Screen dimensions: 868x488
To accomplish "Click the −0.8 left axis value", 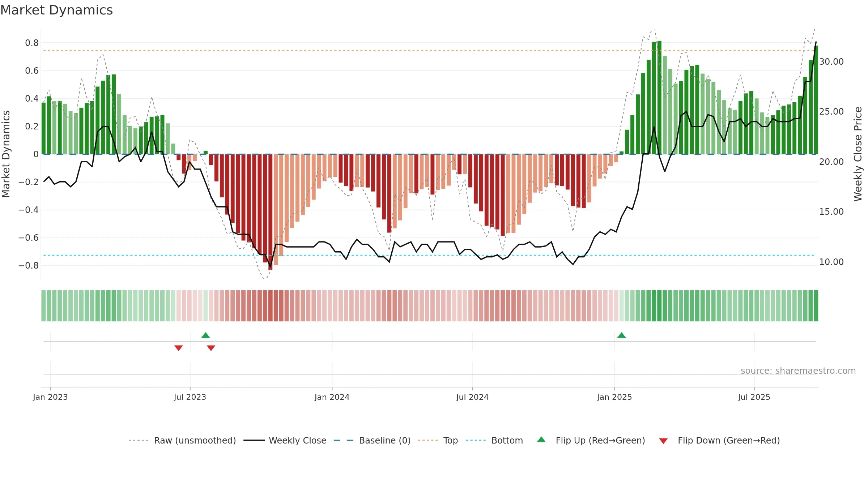I will (x=29, y=266).
